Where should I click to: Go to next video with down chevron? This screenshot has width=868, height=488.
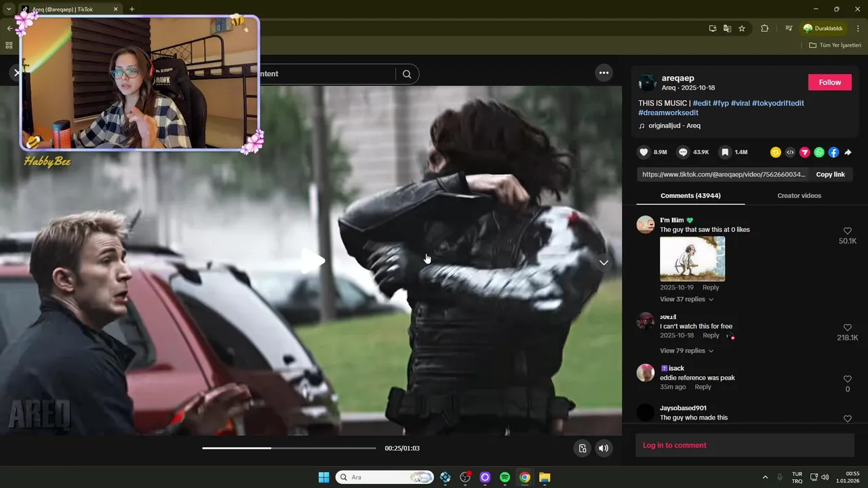tap(604, 262)
